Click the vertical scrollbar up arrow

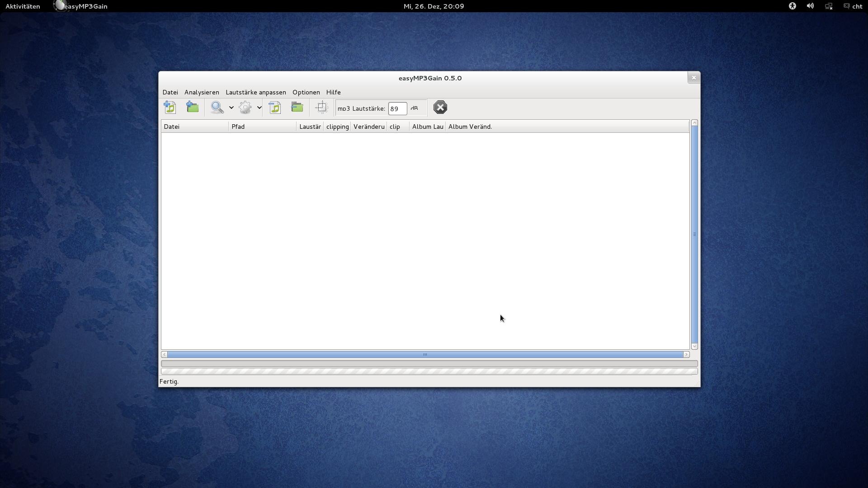pos(694,123)
